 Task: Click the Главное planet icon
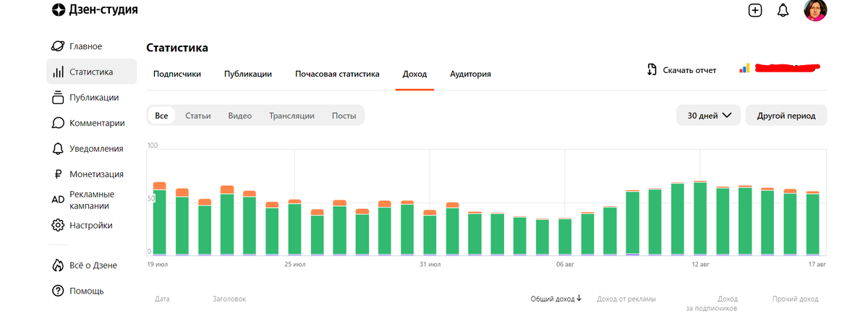pyautogui.click(x=58, y=46)
